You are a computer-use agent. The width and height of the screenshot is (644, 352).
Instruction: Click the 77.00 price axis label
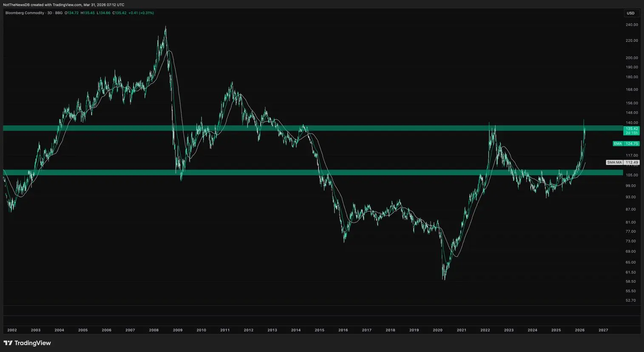point(631,232)
